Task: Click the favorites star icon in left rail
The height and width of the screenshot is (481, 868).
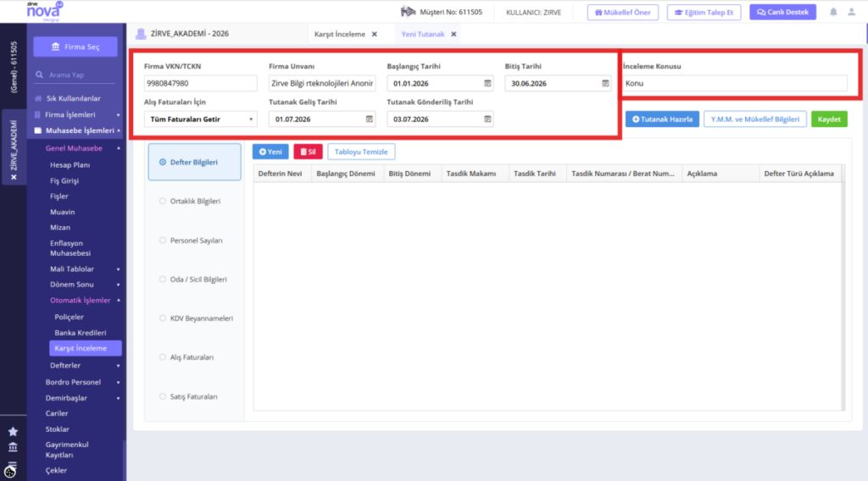Action: tap(13, 431)
